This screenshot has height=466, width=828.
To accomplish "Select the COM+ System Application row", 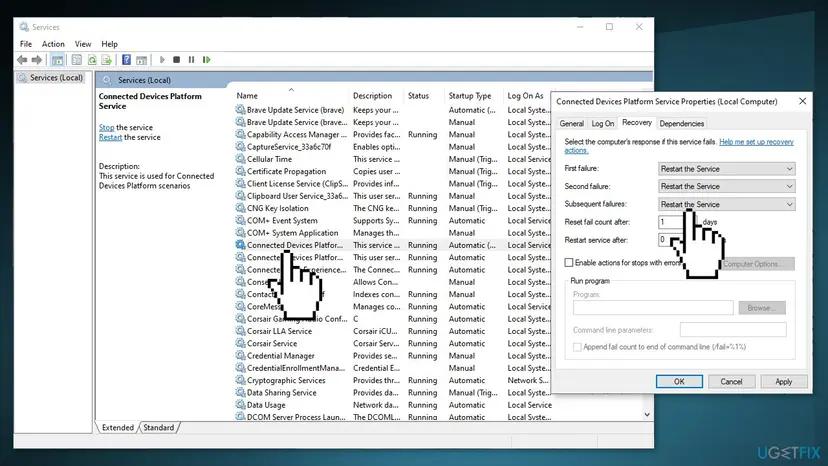I will (393, 232).
